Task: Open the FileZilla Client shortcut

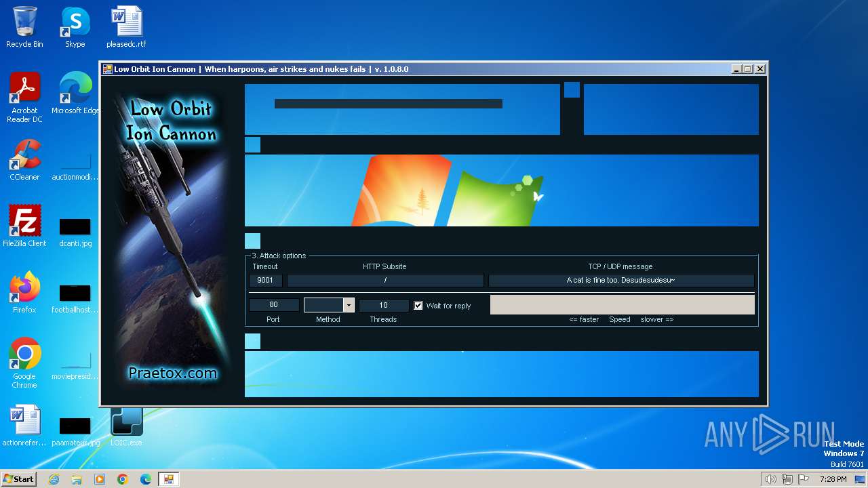Action: [x=24, y=226]
